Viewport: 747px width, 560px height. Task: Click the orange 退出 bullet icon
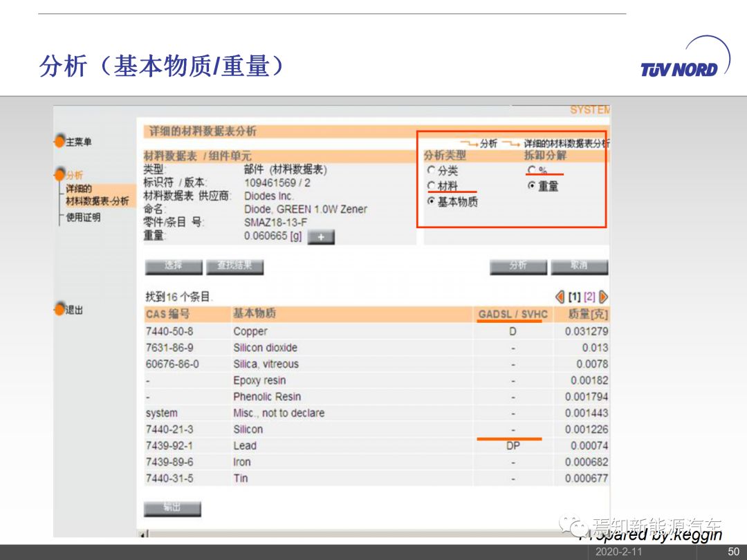pos(59,310)
